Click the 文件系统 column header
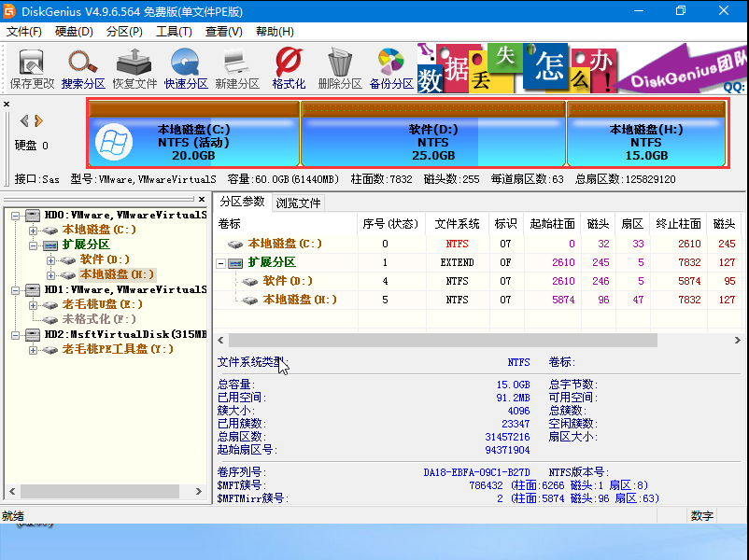 click(x=457, y=224)
